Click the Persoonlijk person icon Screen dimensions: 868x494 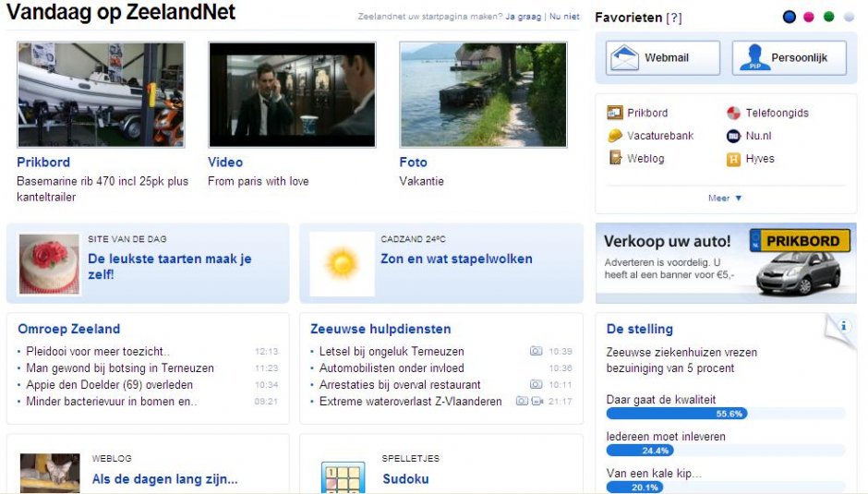tap(754, 57)
